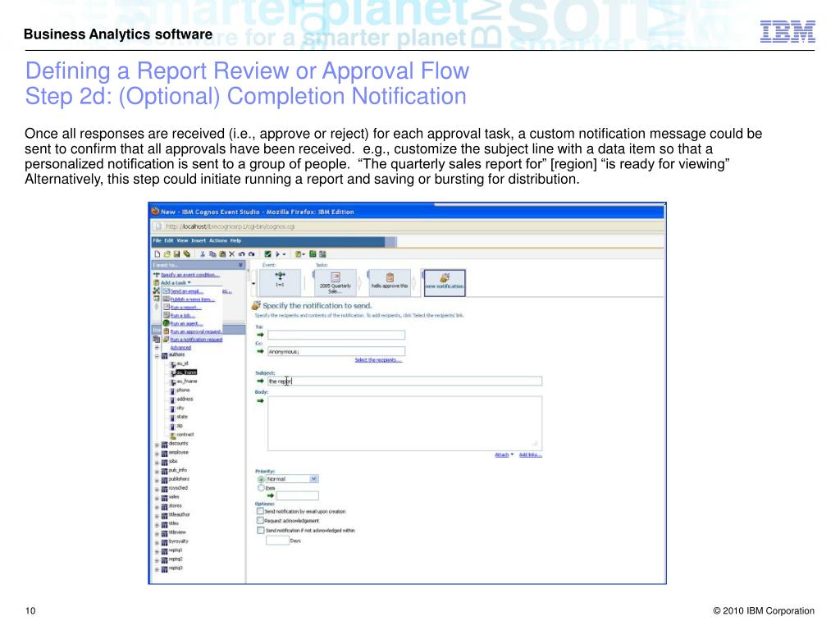
Task: Open the Edit menu
Action: (169, 240)
